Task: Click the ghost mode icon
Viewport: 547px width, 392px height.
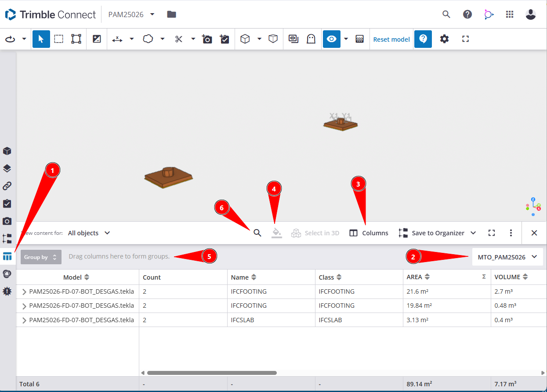Action: coord(311,39)
